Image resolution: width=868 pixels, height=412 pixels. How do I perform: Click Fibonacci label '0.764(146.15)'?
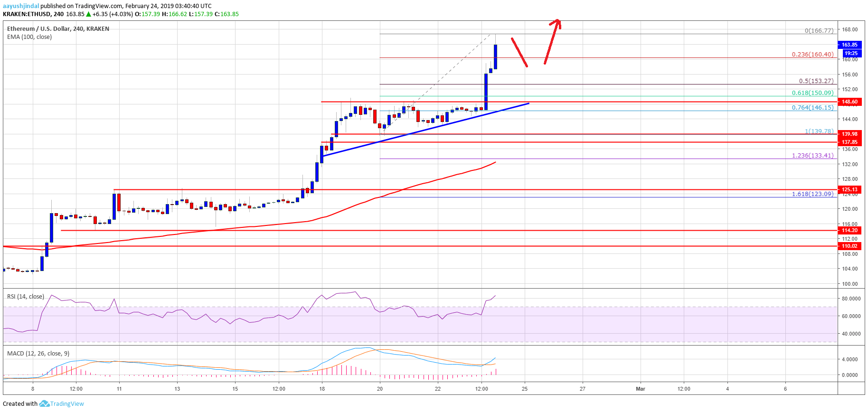[812, 108]
